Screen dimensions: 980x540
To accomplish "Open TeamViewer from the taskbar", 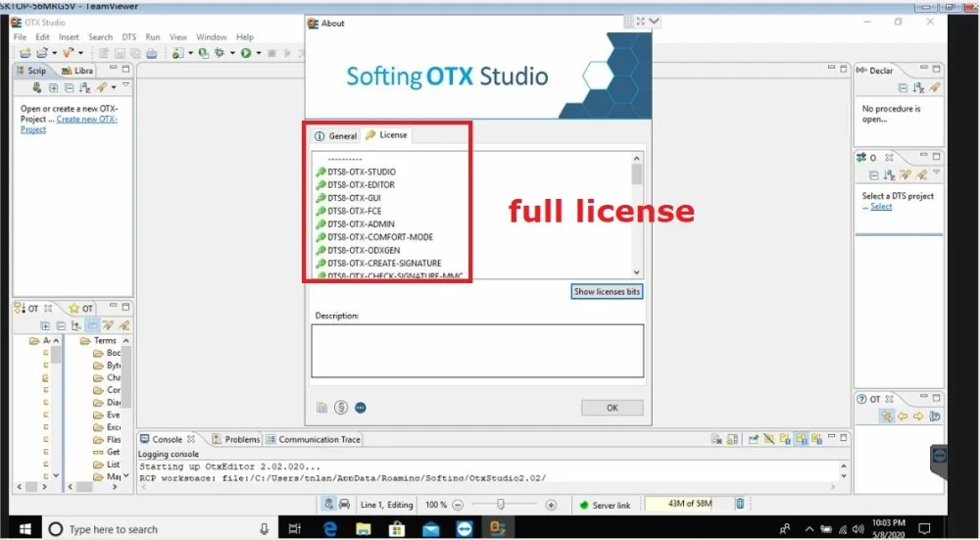I will [465, 529].
